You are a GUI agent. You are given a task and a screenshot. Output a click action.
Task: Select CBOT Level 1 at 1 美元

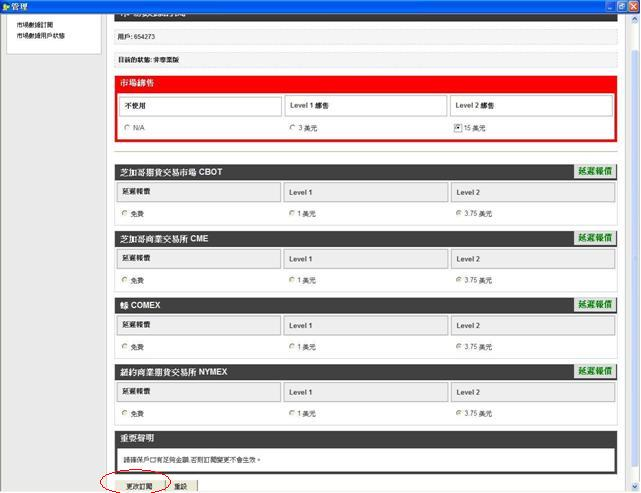pos(292,213)
